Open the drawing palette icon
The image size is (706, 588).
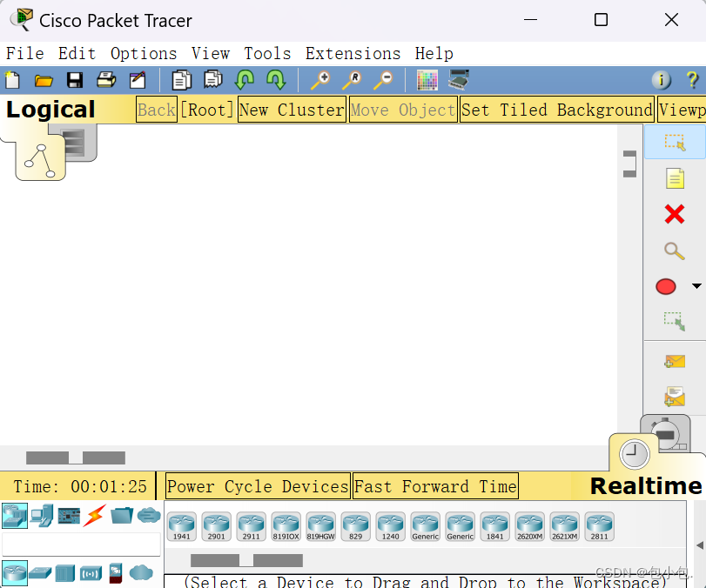[x=427, y=80]
